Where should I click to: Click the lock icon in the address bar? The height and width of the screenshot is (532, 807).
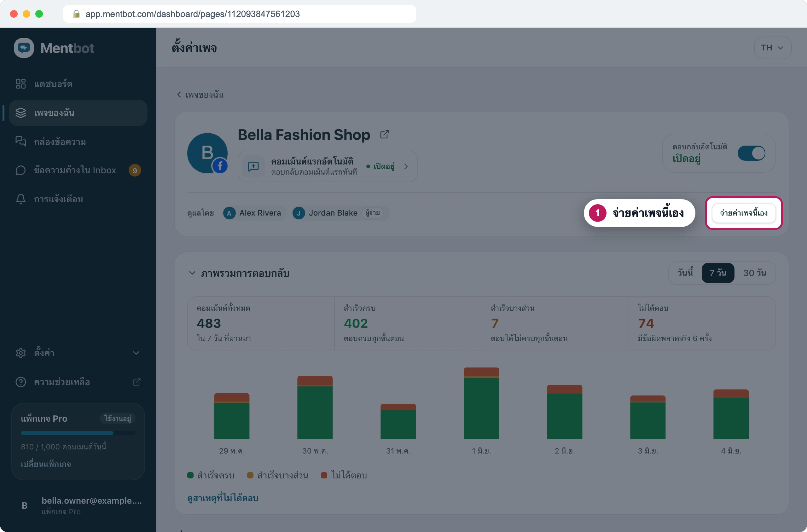pyautogui.click(x=76, y=14)
